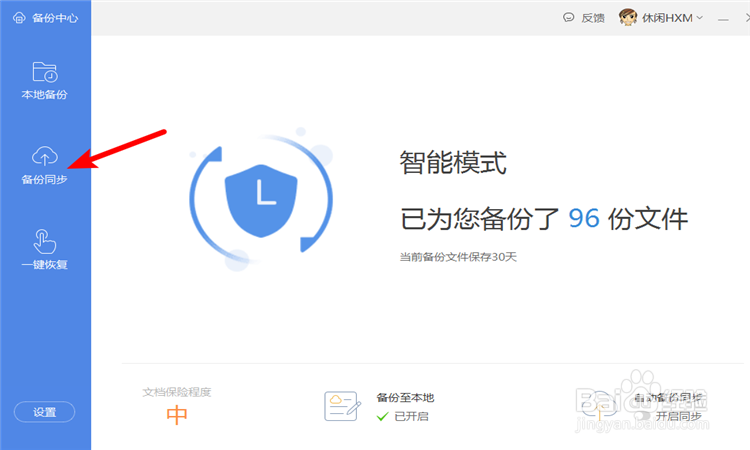
Task: Click the 备份中心 home icon
Action: 19,18
